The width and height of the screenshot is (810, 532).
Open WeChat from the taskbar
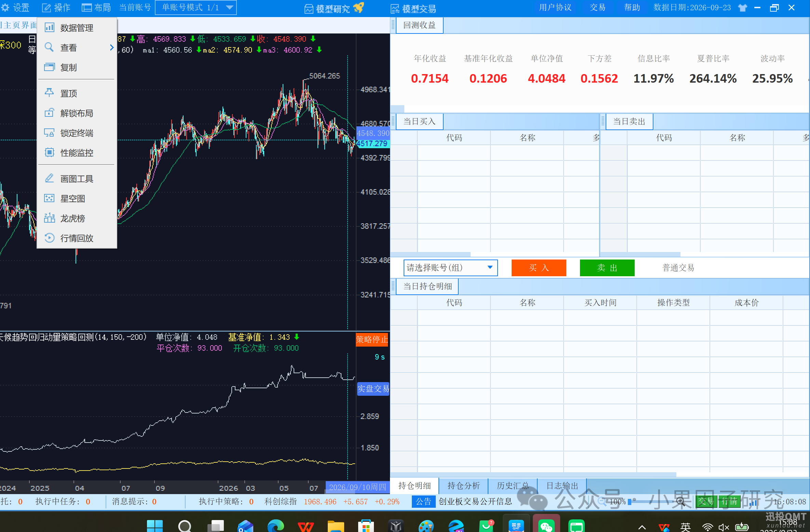coord(546,526)
